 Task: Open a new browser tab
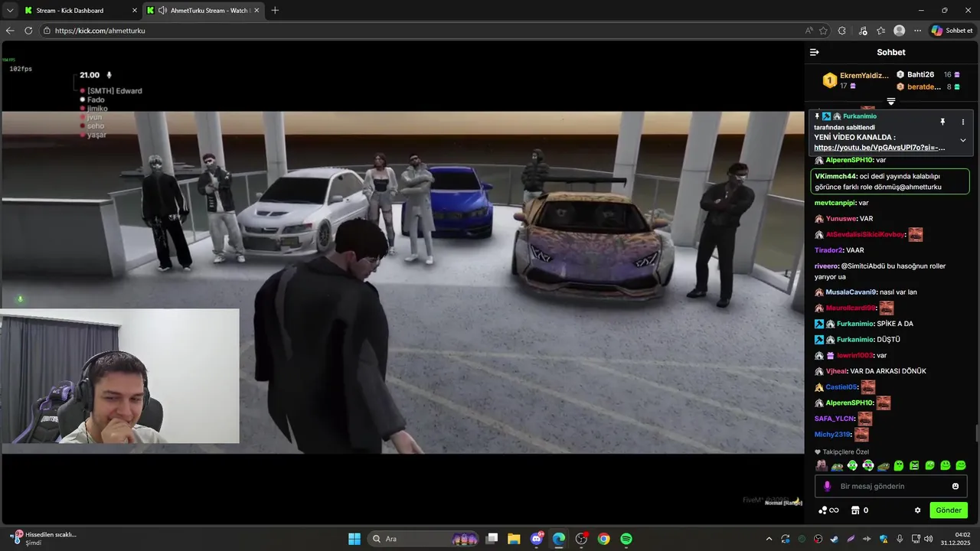[275, 11]
